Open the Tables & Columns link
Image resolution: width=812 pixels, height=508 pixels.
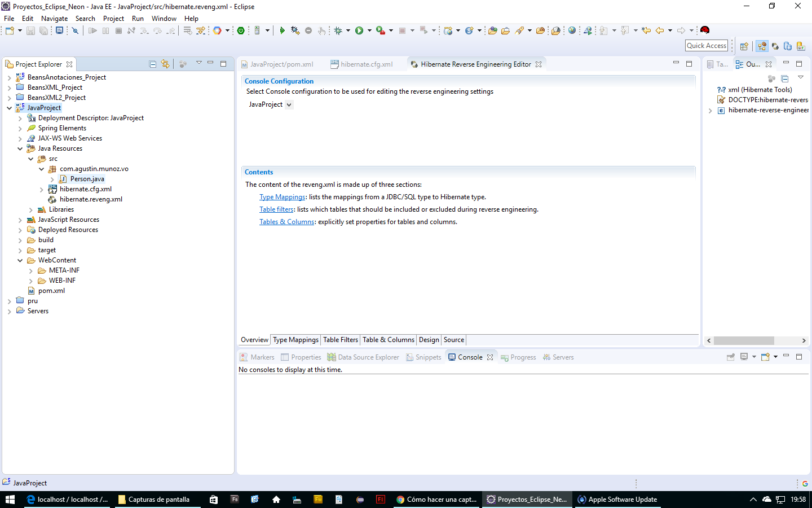pos(287,222)
